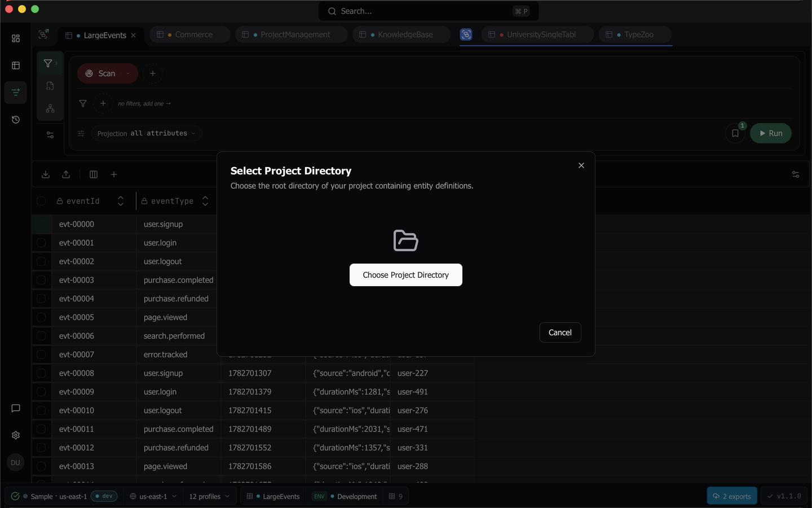Select the checkbox for row evt-00001
The width and height of the screenshot is (812, 508).
click(x=41, y=243)
